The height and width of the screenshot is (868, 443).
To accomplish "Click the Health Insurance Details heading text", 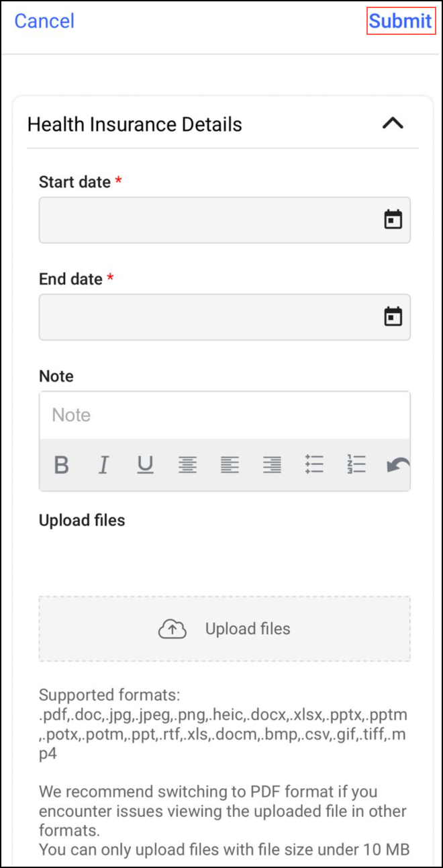I will coord(134,124).
